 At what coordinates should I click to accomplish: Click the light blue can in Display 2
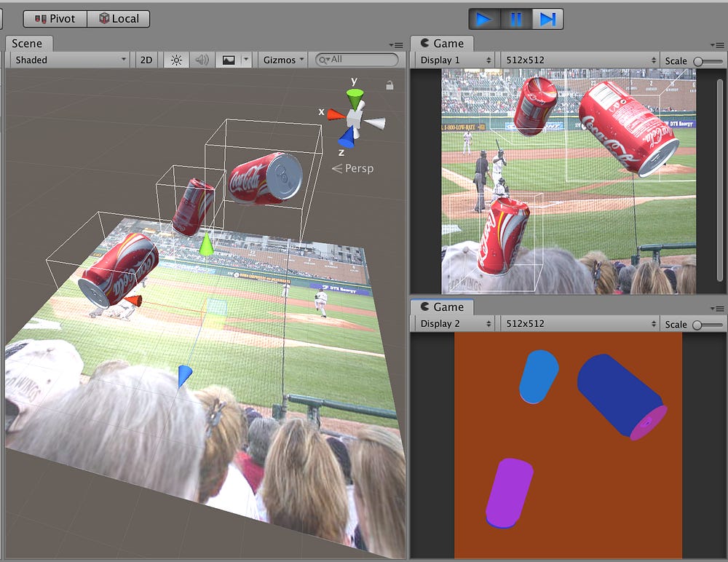tap(539, 376)
